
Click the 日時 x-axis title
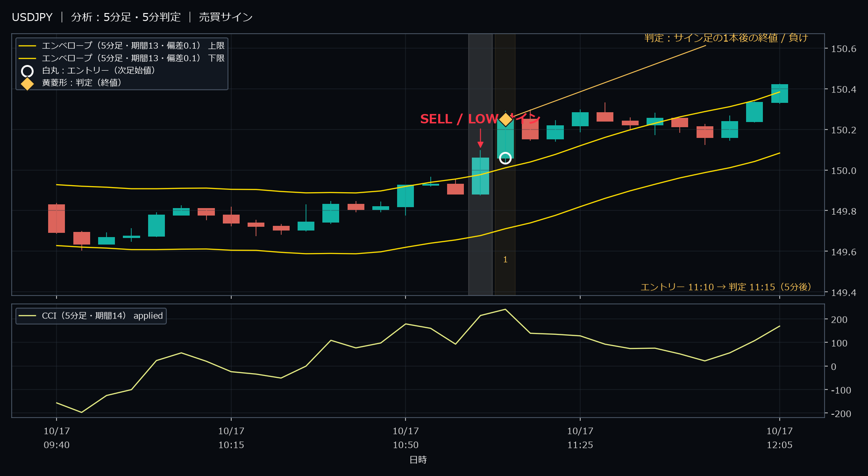(x=418, y=460)
